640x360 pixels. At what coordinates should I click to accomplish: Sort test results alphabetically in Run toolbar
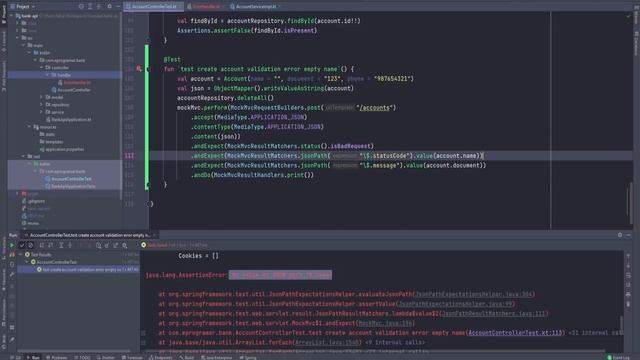pyautogui.click(x=42, y=245)
